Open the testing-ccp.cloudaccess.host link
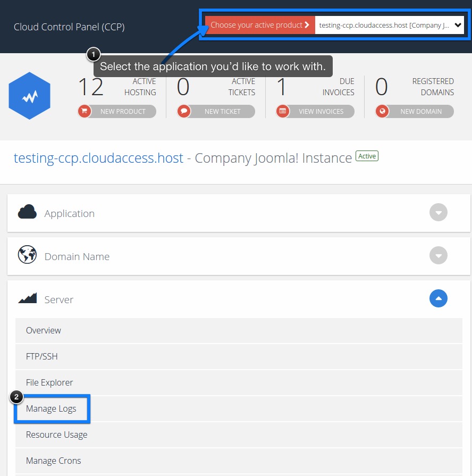This screenshot has width=472, height=476. click(x=98, y=158)
